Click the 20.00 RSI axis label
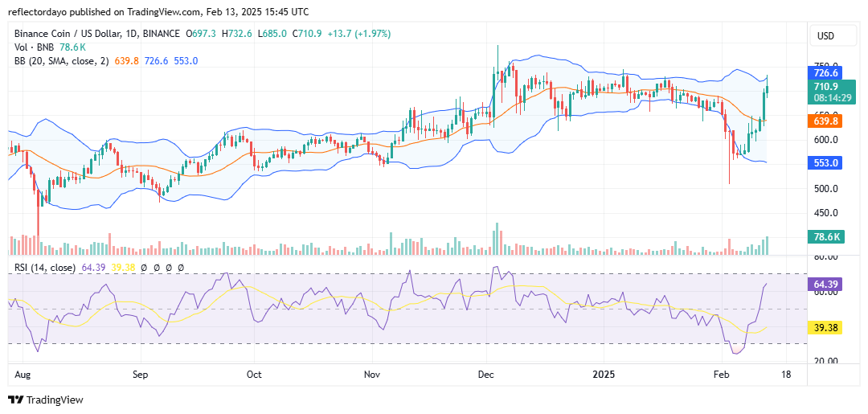 (825, 361)
